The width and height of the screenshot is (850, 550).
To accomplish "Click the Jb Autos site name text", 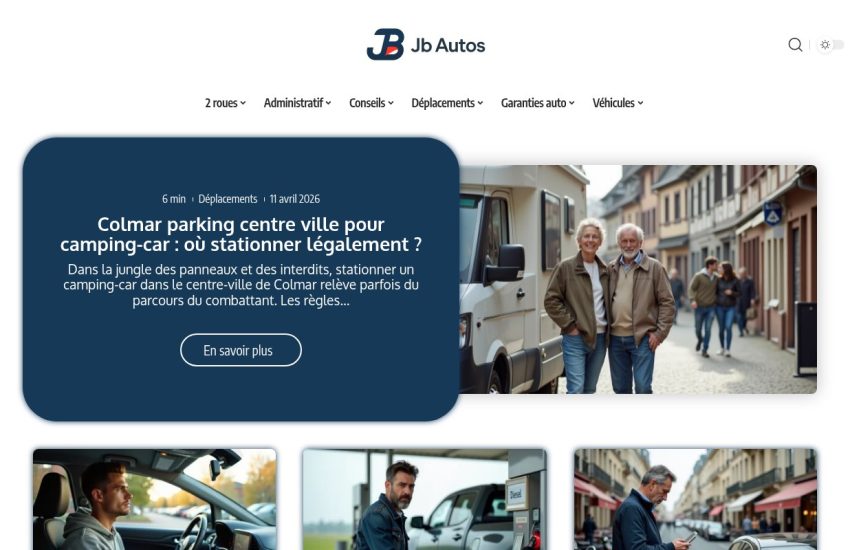I will pos(448,45).
